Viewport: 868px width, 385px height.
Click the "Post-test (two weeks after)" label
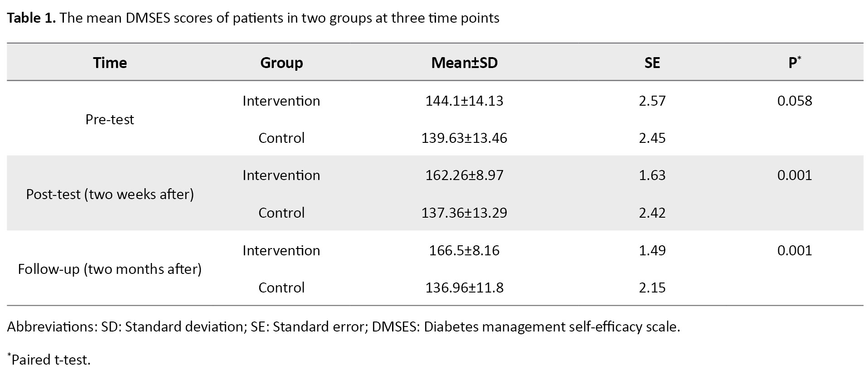point(110,194)
